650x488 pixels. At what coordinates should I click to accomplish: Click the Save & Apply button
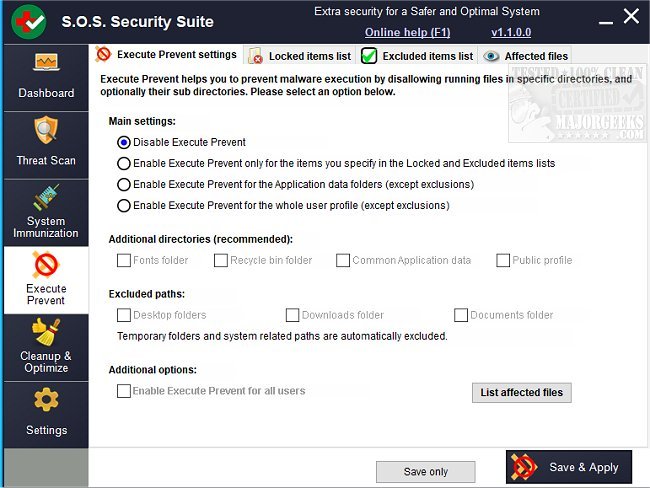pyautogui.click(x=569, y=467)
